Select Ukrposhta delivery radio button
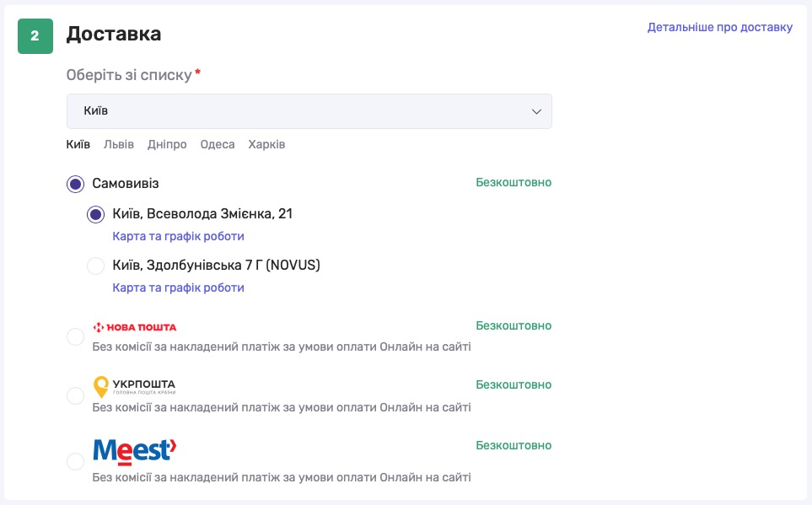Viewport: 812px width, 505px height. (x=76, y=396)
